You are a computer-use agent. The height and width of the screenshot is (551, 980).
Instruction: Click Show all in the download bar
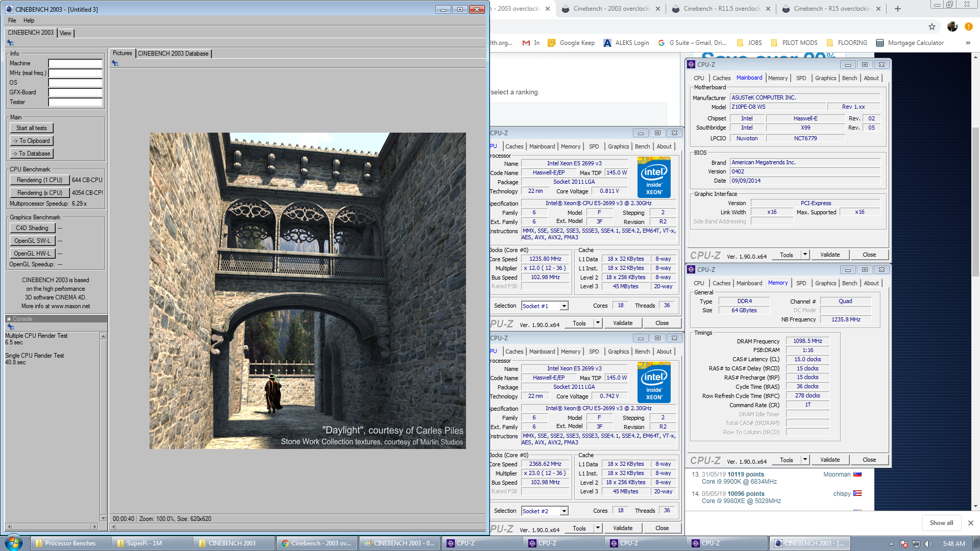tap(941, 523)
